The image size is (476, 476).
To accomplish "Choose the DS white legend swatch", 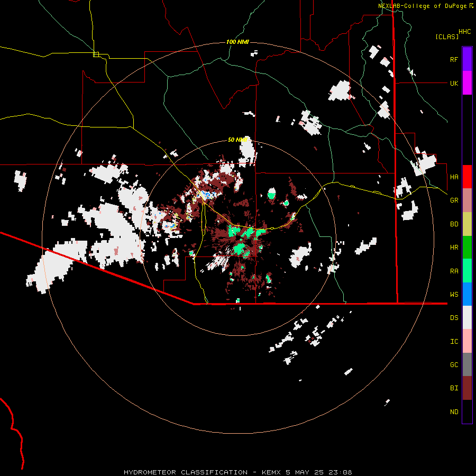I will [467, 317].
